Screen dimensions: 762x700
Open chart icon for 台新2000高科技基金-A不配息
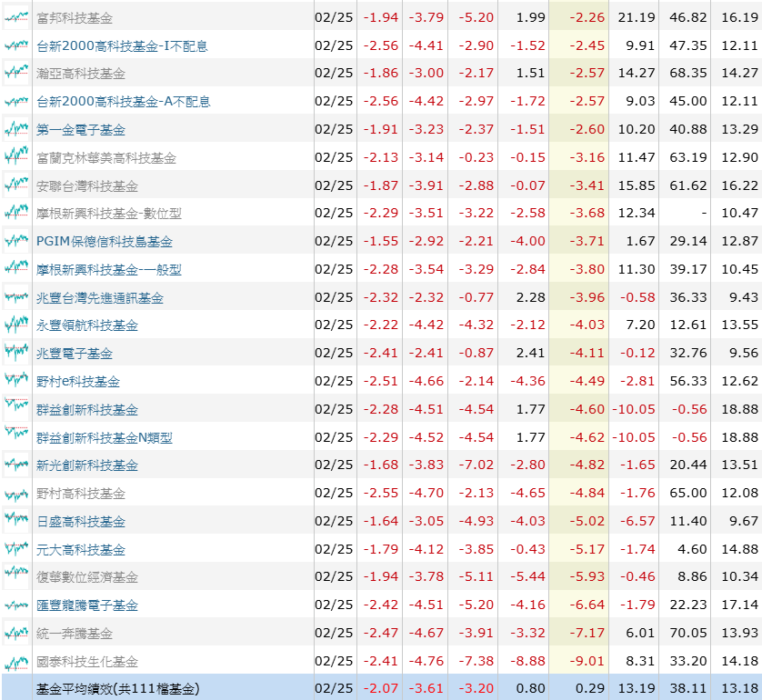point(16,101)
